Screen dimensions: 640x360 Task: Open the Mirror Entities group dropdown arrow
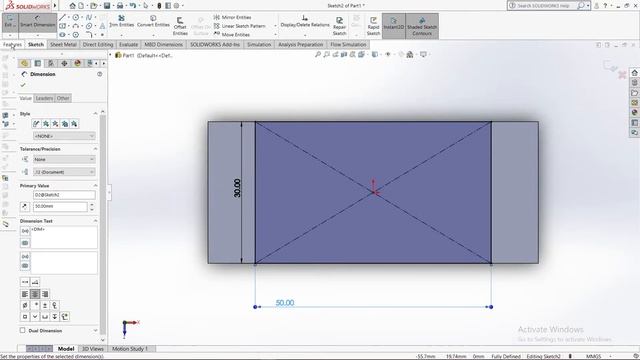click(x=275, y=26)
